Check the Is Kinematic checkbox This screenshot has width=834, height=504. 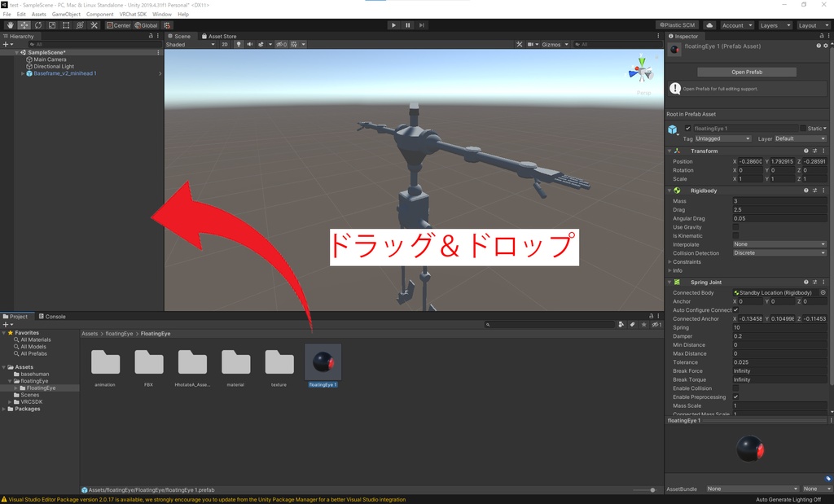735,236
